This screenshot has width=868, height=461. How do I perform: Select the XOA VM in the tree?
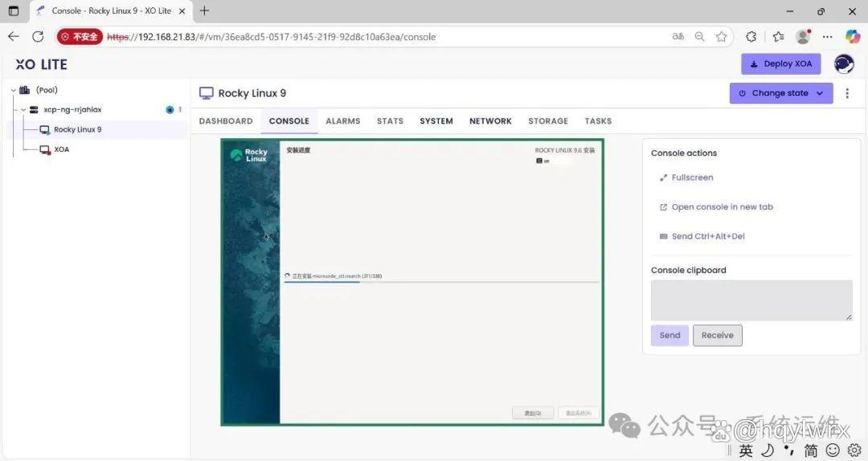[61, 149]
